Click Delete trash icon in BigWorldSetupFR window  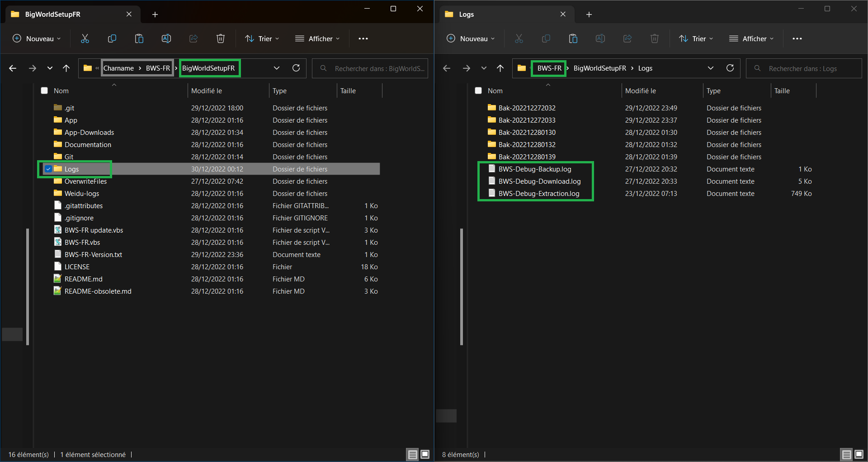[x=221, y=38]
